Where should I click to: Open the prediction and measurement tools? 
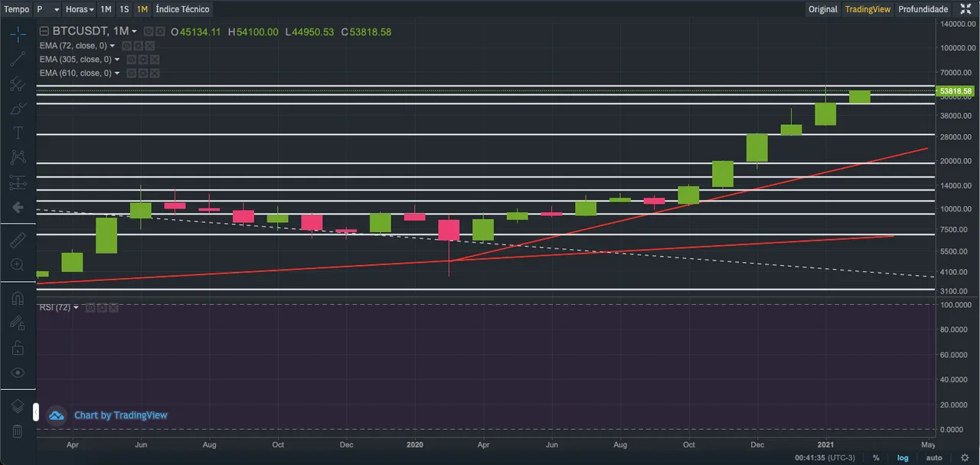[x=18, y=182]
